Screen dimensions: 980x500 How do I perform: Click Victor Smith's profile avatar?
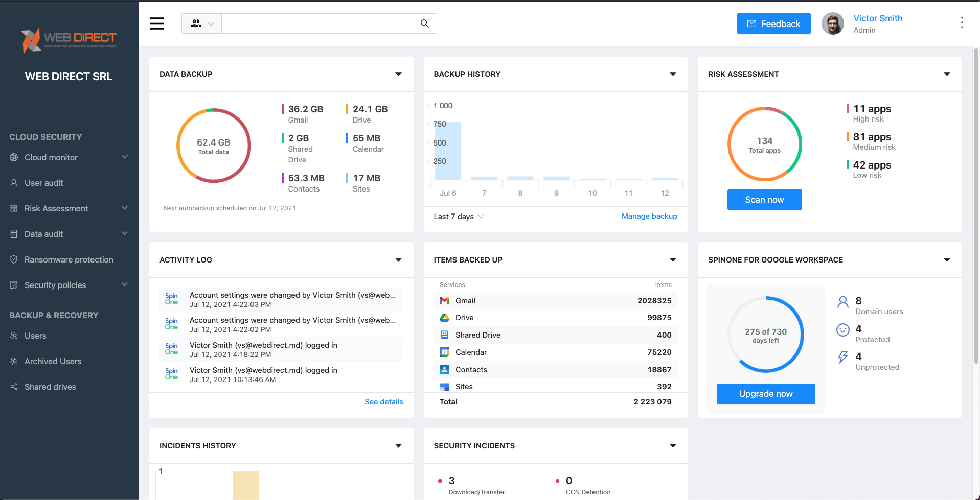pyautogui.click(x=832, y=24)
